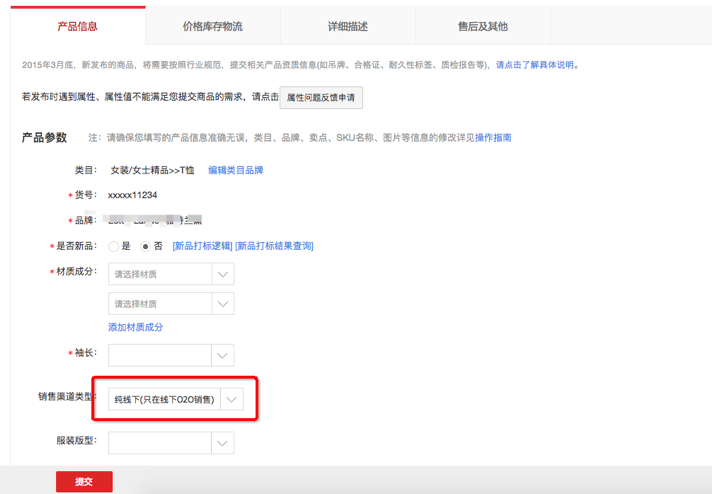
Task: Click the 货号 value xxxxx11234
Action: (133, 195)
